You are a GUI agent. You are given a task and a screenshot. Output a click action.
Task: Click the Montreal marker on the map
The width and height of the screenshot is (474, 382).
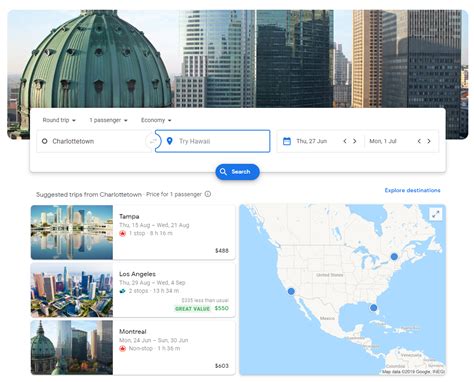pyautogui.click(x=394, y=256)
